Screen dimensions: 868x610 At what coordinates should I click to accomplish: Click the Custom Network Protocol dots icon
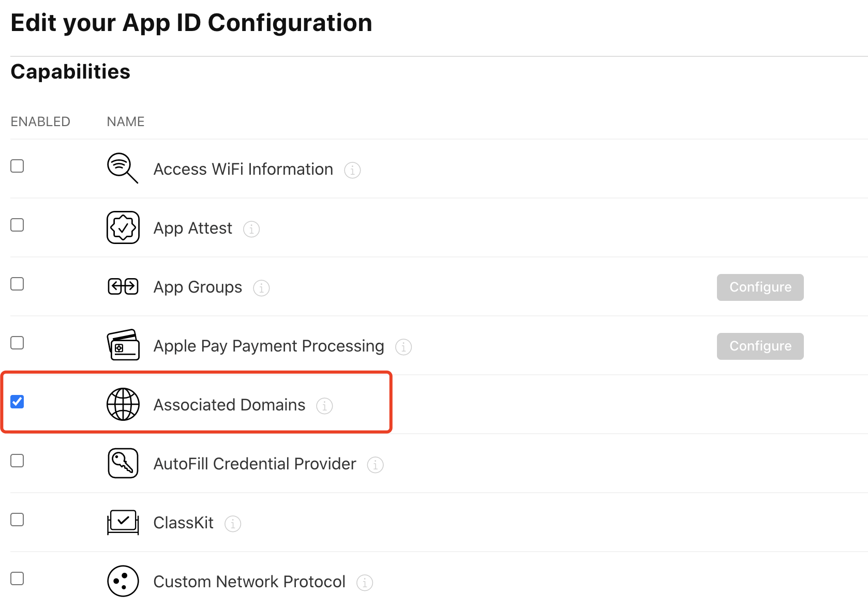tap(123, 581)
